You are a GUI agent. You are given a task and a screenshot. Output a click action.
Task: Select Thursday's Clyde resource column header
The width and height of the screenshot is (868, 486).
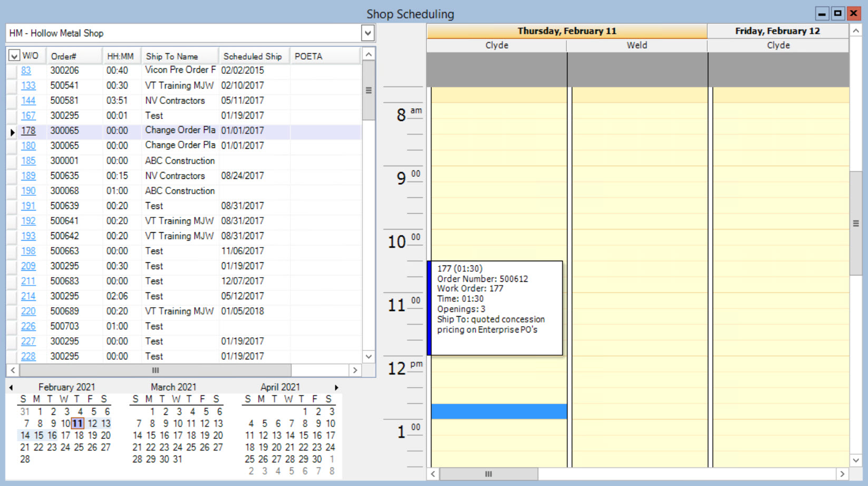(x=497, y=45)
